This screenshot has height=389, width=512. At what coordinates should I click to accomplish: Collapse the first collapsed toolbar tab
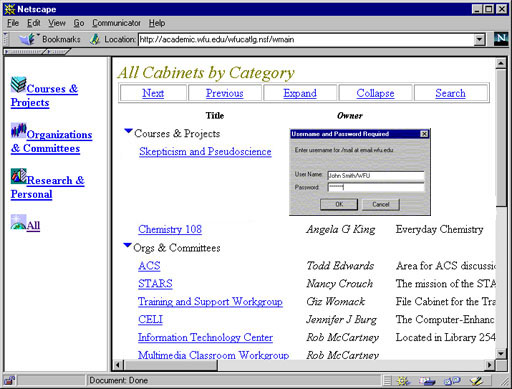point(24,52)
